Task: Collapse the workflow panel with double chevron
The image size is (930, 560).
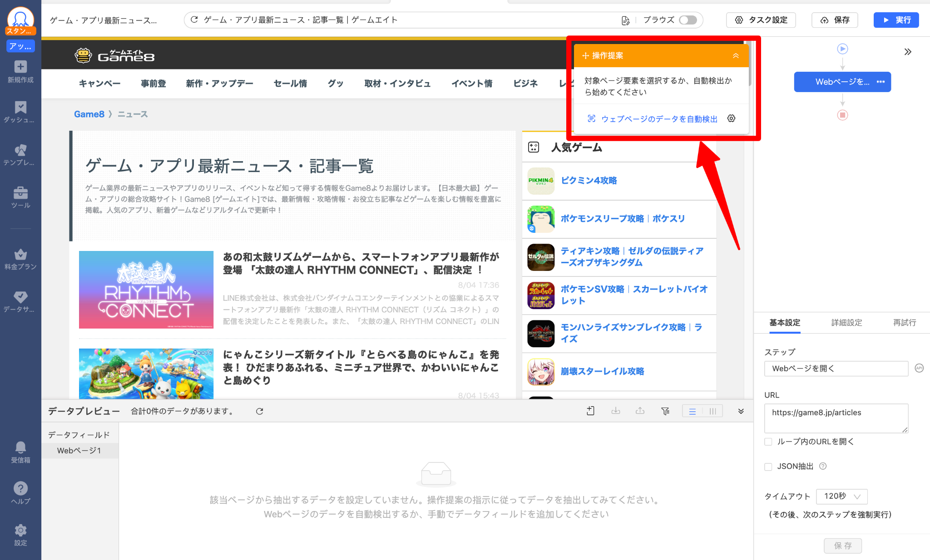Action: [907, 51]
